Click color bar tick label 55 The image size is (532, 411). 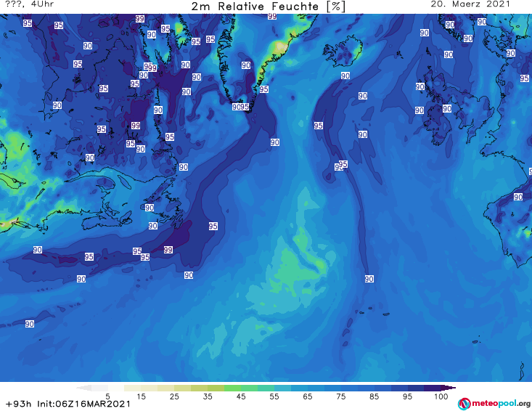pyautogui.click(x=274, y=396)
